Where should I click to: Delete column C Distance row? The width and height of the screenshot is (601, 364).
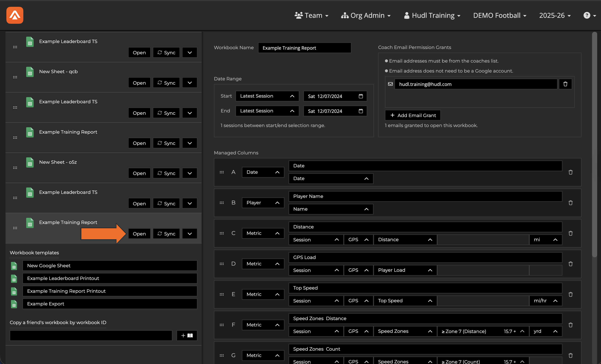coord(570,233)
